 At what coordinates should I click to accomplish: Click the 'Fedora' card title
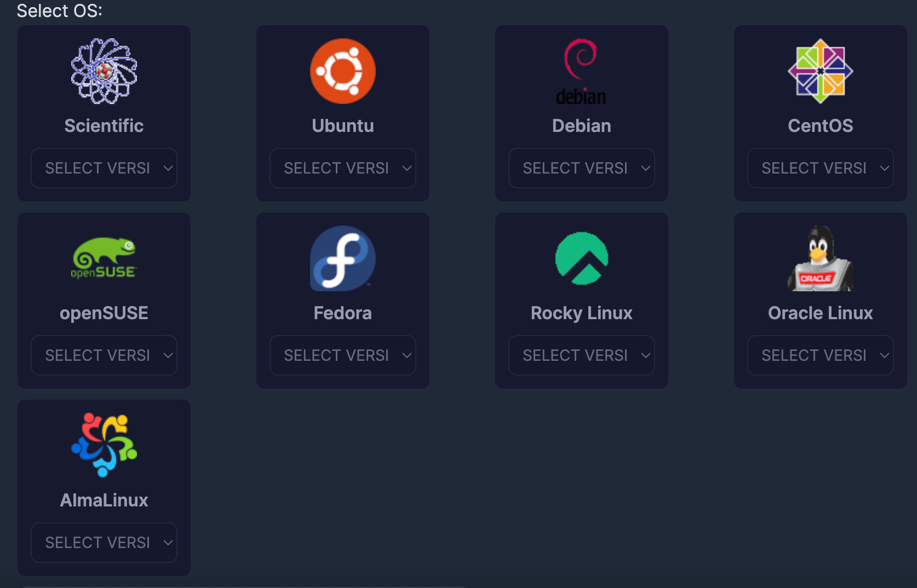343,313
